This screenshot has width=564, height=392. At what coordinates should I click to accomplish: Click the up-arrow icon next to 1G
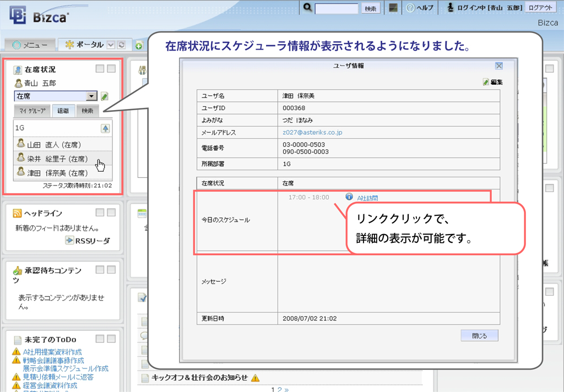pos(105,128)
